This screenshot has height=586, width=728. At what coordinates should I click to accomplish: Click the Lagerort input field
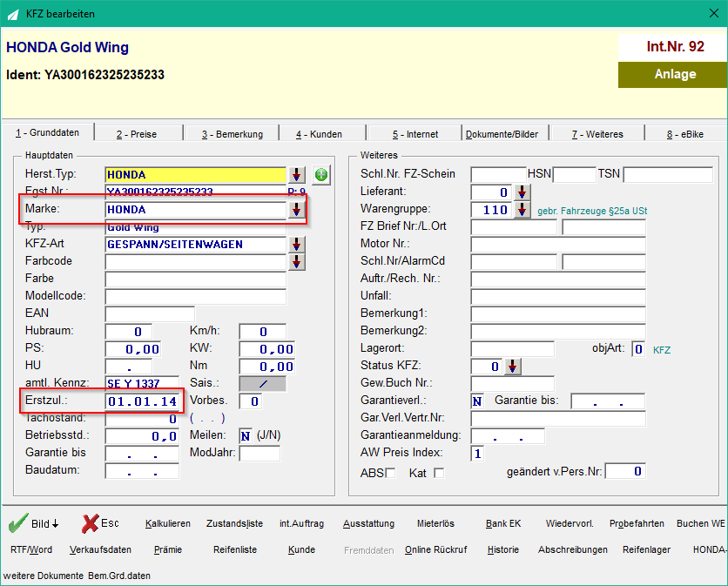coord(513,348)
